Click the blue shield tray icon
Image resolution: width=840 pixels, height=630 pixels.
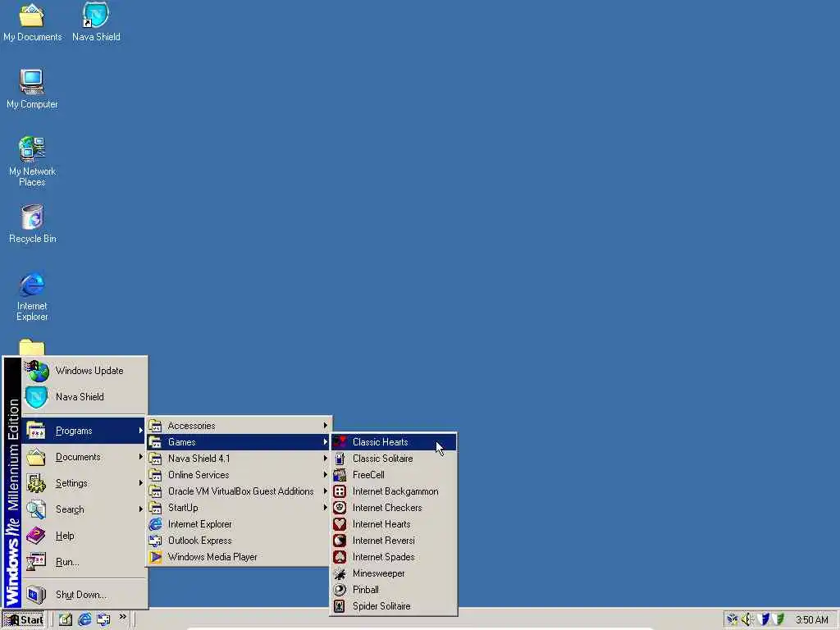(764, 620)
